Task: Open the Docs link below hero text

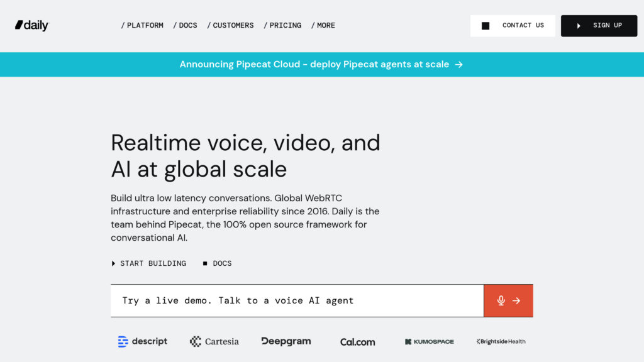Action: pyautogui.click(x=218, y=263)
